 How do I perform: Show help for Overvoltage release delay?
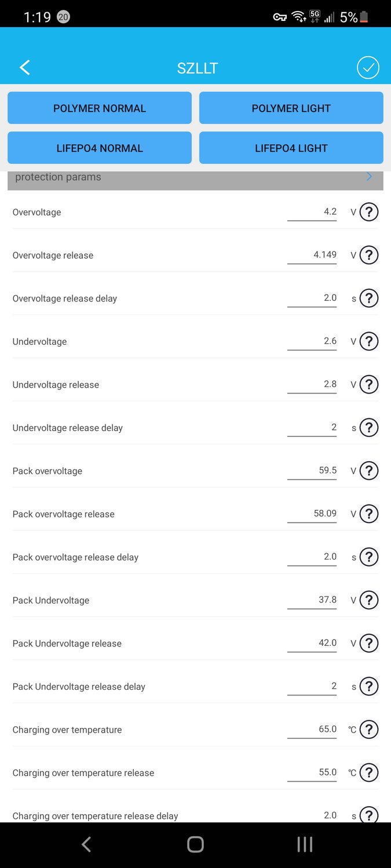pyautogui.click(x=369, y=299)
